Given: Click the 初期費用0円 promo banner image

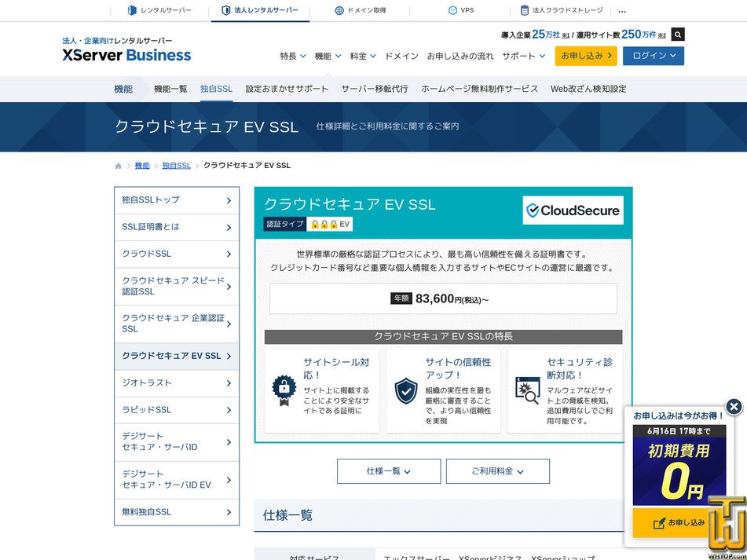Looking at the screenshot, I should pos(679,466).
